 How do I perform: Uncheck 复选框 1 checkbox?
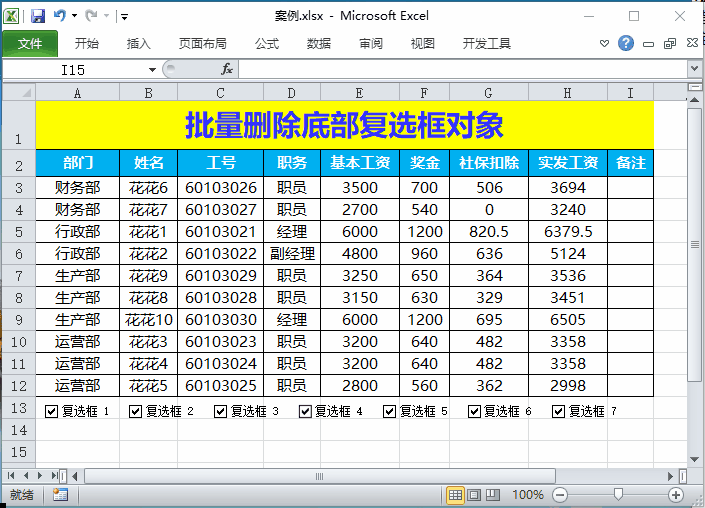[x=51, y=411]
